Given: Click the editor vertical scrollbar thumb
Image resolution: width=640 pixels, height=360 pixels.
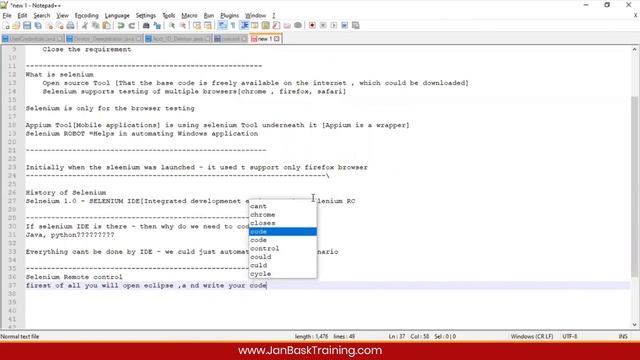Looking at the screenshot, I should [634, 187].
